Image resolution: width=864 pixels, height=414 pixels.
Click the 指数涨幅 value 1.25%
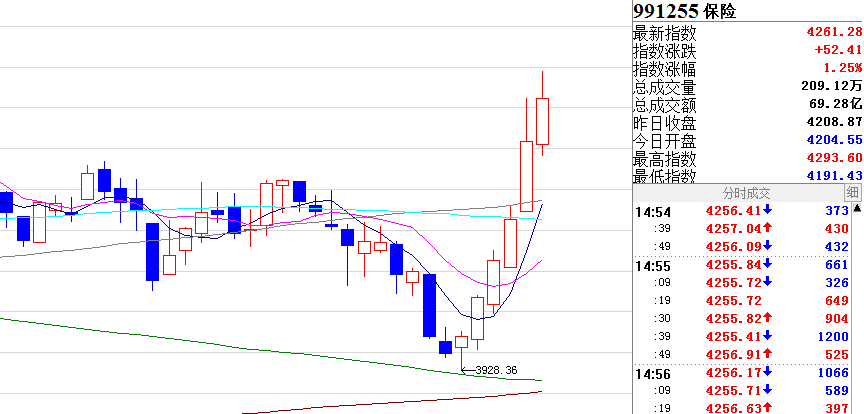pos(843,68)
